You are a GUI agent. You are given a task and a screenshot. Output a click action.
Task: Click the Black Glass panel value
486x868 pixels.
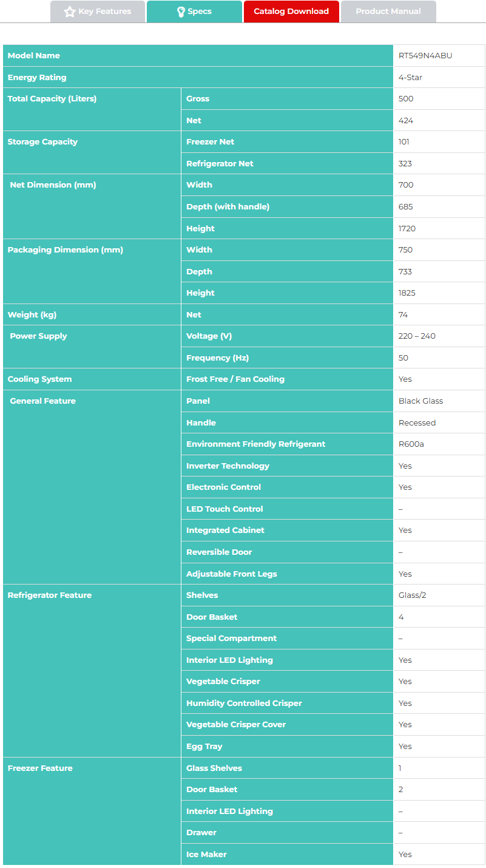[x=420, y=401]
